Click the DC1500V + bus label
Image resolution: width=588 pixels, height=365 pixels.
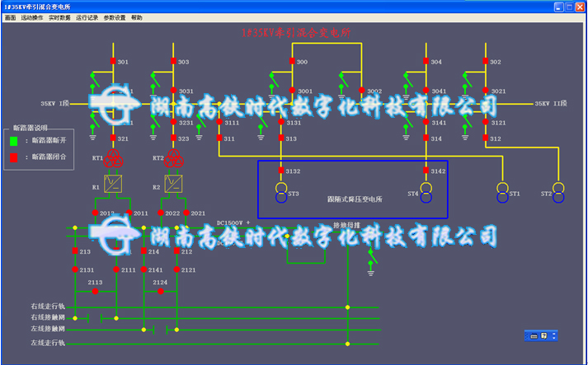pos(233,223)
